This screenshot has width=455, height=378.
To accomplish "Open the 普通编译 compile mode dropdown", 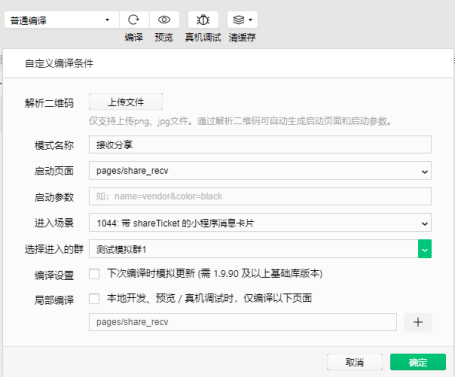I will pyautogui.click(x=62, y=20).
